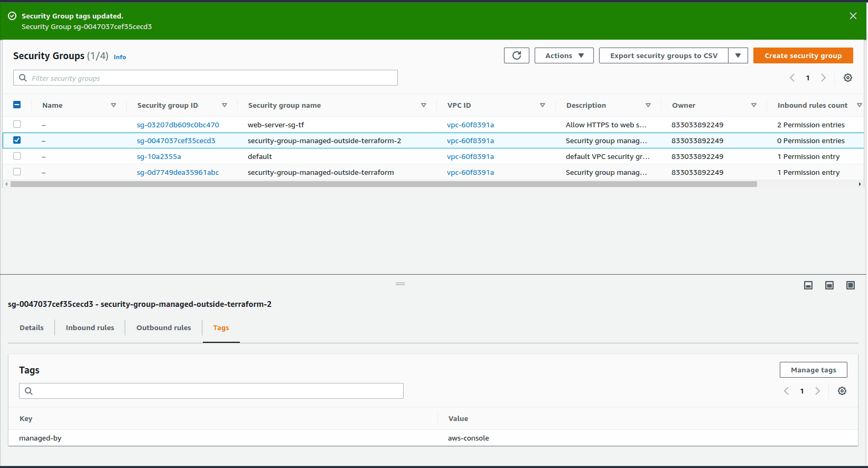Switch to the Details tab
The width and height of the screenshot is (868, 468).
pyautogui.click(x=32, y=327)
